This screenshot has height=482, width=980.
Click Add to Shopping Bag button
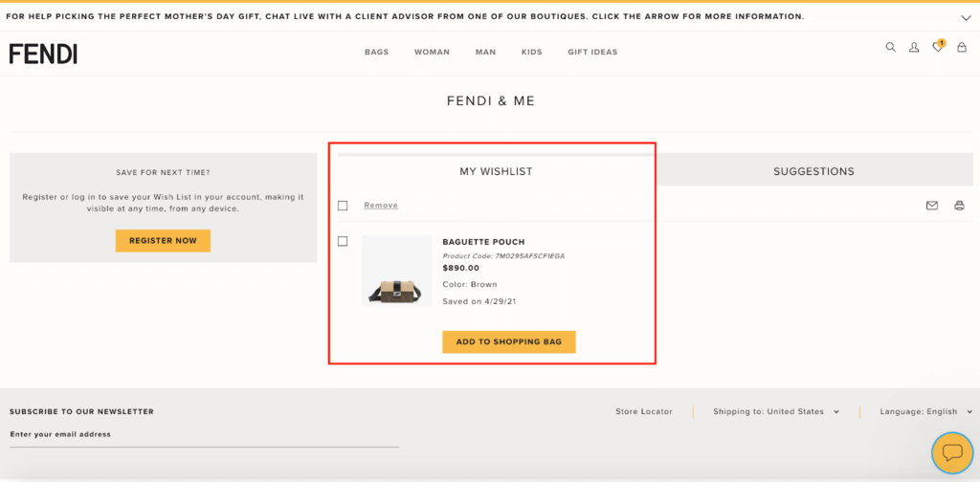pos(509,342)
